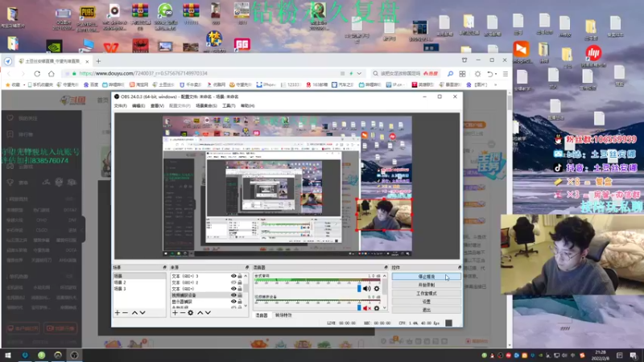This screenshot has height=362, width=644.
Task: Open 工具(T) menu in OBS
Action: tap(229, 106)
